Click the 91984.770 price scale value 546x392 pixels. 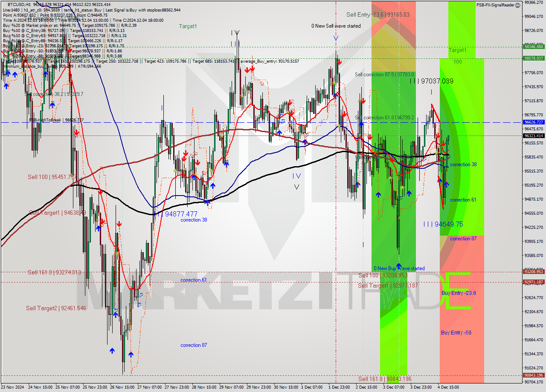tap(534, 326)
